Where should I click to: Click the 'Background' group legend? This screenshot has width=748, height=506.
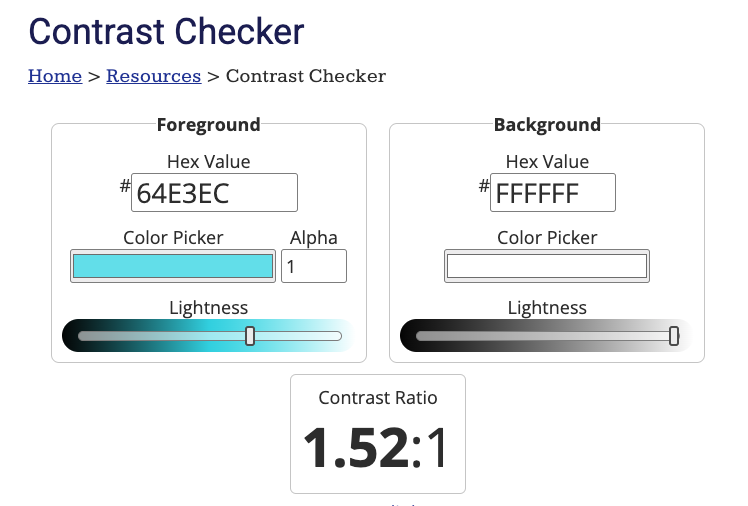[547, 125]
